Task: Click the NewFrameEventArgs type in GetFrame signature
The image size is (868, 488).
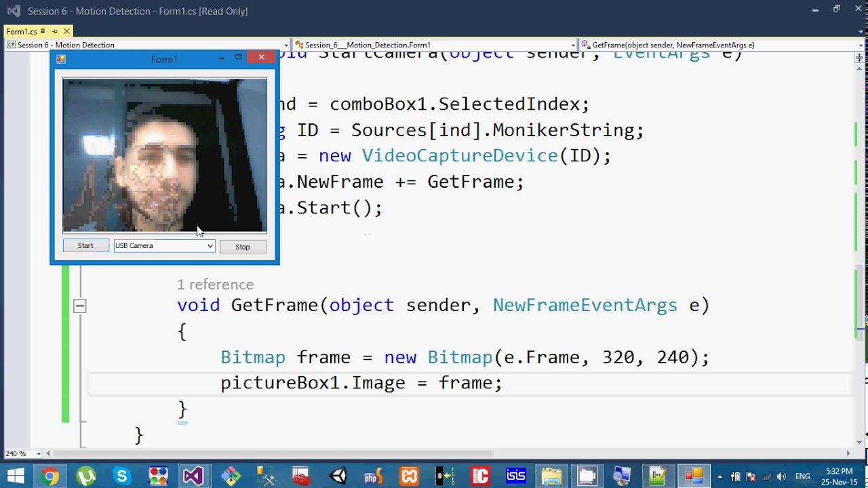Action: [x=585, y=305]
